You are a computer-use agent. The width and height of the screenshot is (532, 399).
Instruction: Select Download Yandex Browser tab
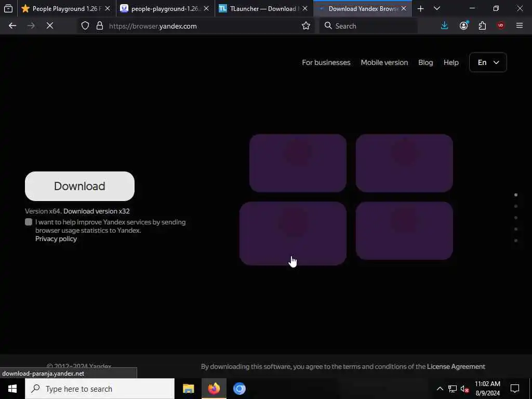358,8
